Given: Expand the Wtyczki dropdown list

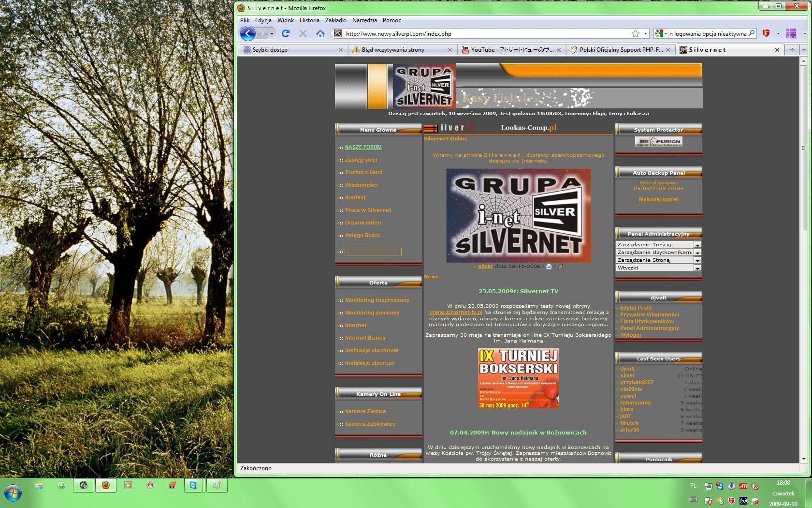Looking at the screenshot, I should point(697,268).
